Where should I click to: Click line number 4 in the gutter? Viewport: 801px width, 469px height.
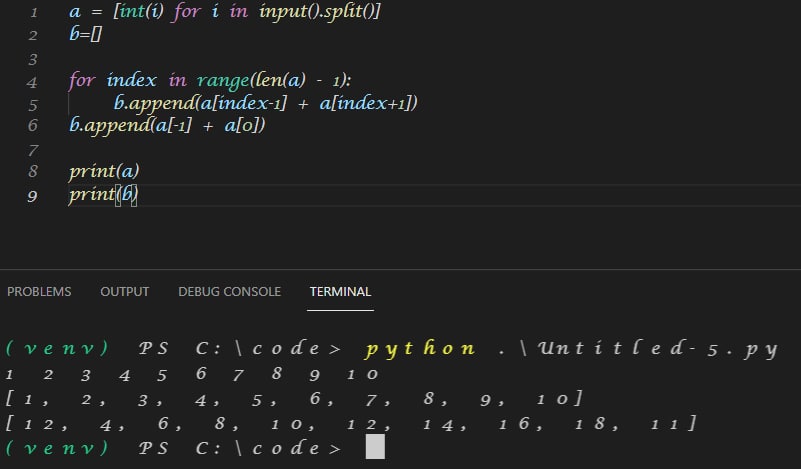(x=32, y=82)
